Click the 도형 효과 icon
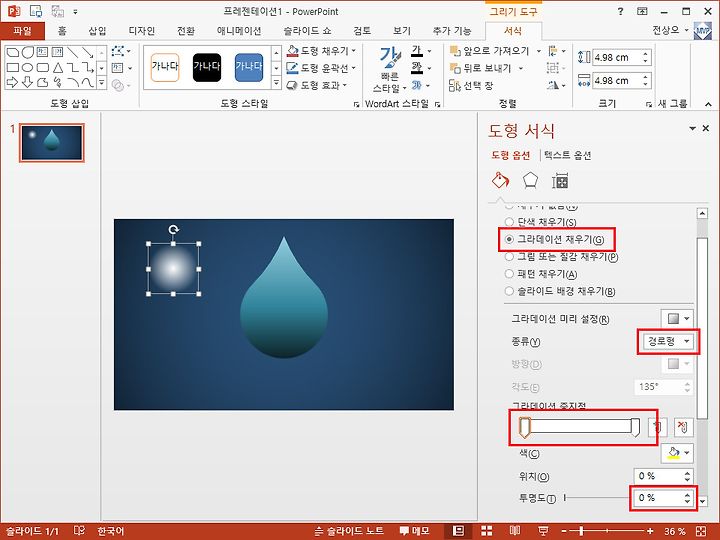The height and width of the screenshot is (540, 720). 292,85
